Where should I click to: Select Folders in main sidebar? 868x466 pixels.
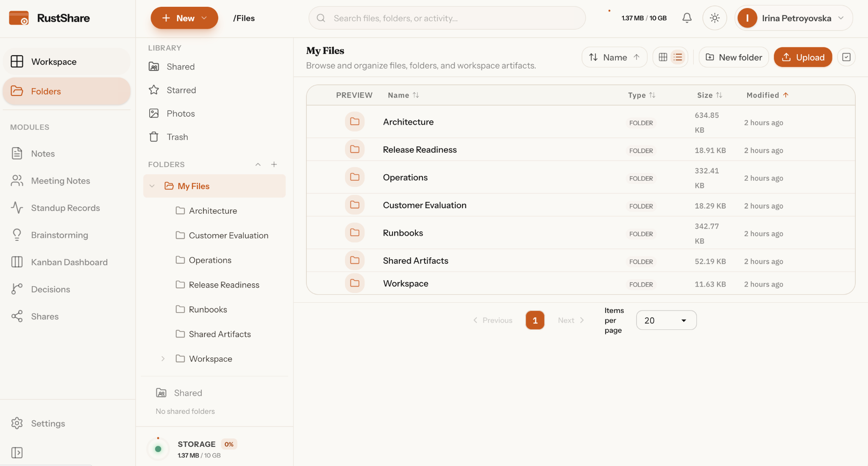(67, 91)
